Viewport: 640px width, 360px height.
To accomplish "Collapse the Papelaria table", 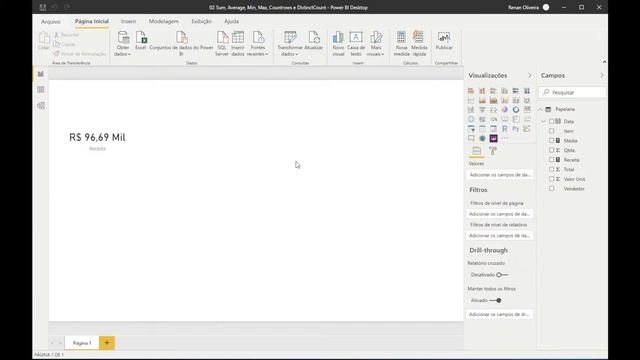I will click(541, 109).
